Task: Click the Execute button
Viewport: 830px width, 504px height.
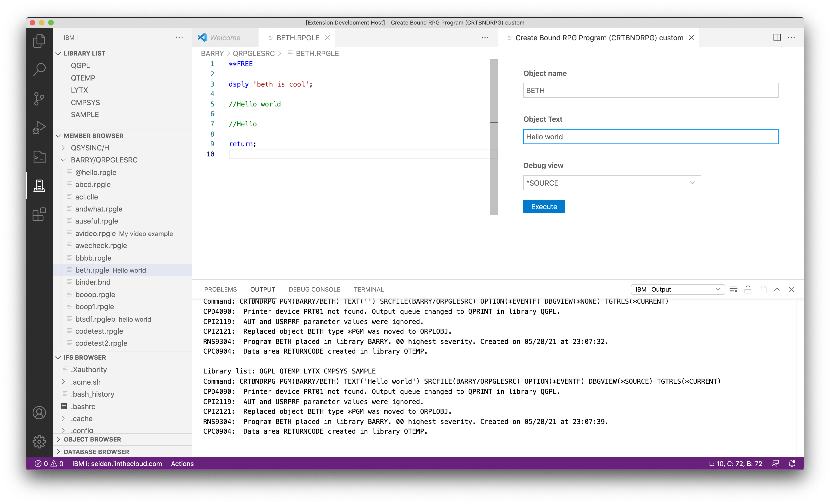Action: point(544,206)
